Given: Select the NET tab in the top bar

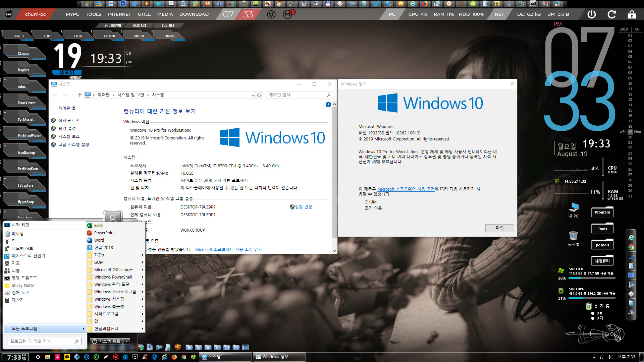Looking at the screenshot, I should [499, 14].
